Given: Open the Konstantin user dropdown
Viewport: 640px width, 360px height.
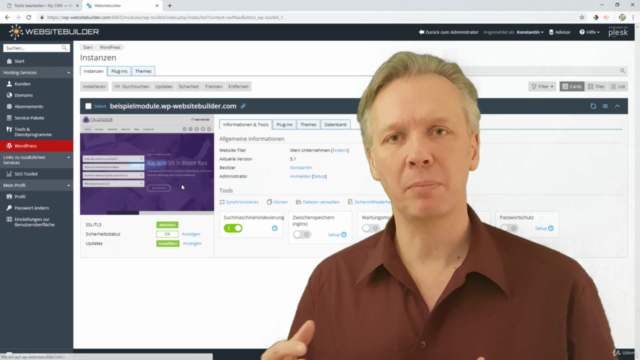Looking at the screenshot, I should coord(530,32).
